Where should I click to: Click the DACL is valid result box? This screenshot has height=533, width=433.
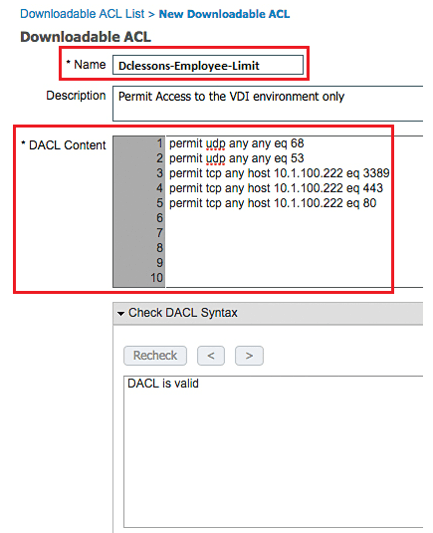273,451
